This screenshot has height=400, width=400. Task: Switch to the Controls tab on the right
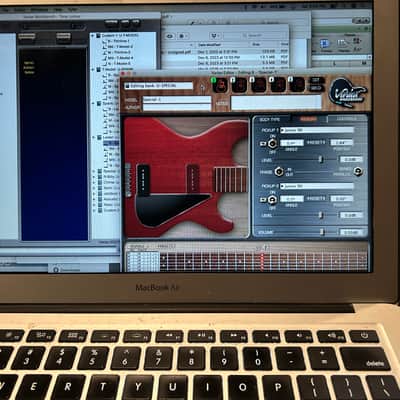[346, 119]
